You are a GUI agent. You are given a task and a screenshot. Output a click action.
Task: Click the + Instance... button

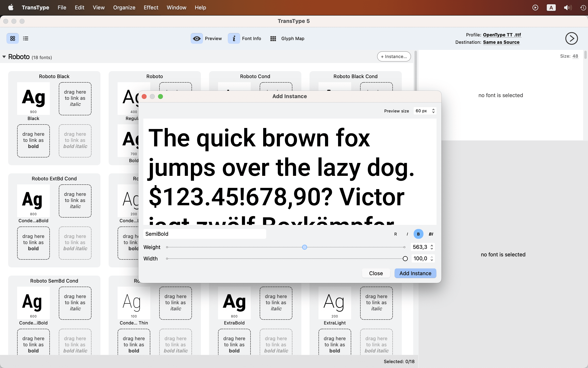[x=394, y=56]
